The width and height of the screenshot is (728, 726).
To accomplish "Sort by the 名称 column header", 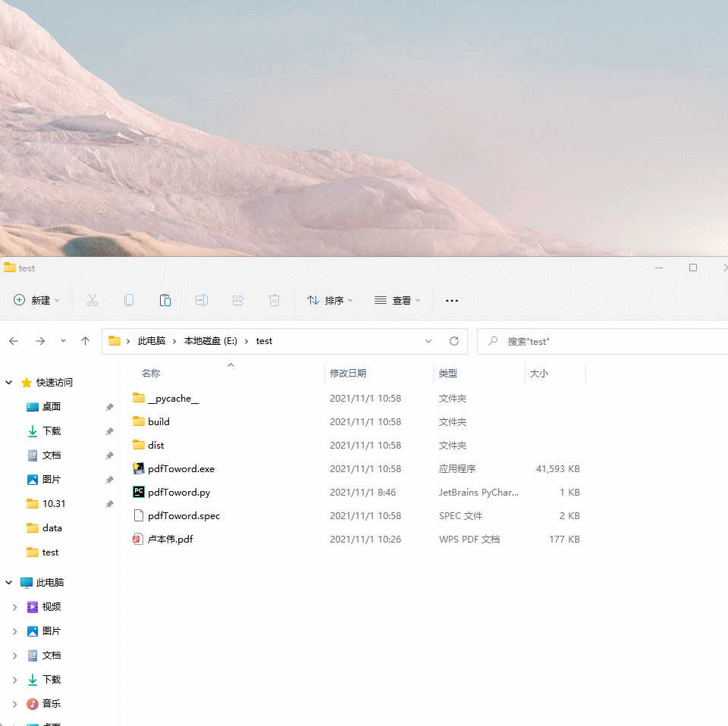I will coord(151,374).
